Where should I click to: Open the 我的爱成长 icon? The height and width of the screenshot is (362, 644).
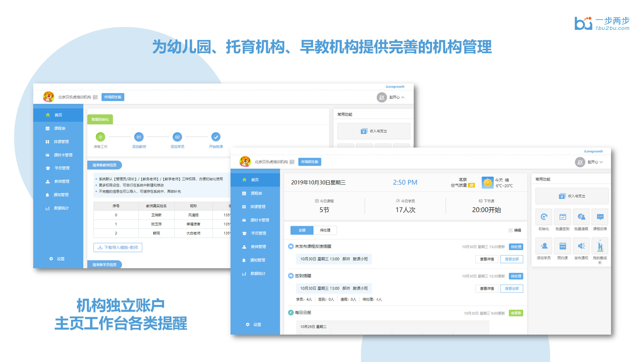click(x=600, y=246)
